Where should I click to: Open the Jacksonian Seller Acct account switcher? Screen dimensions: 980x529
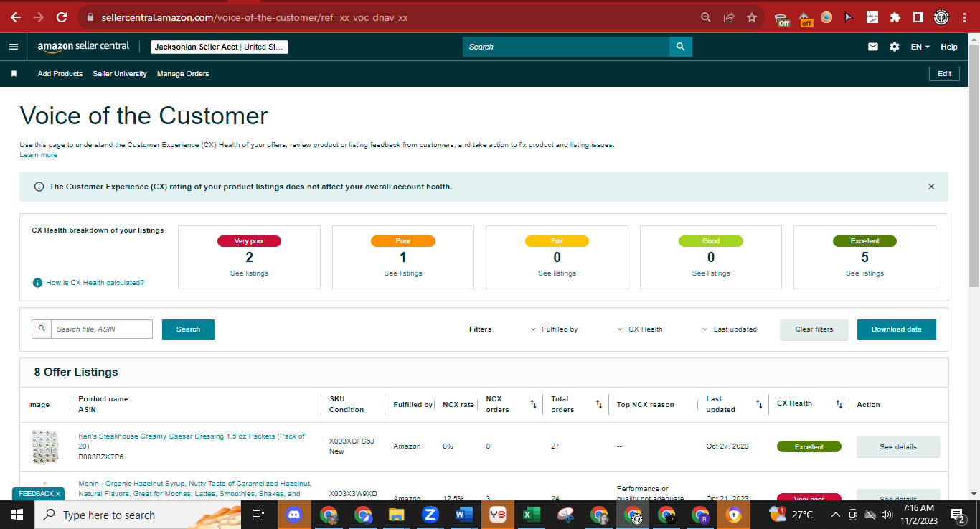coord(220,47)
